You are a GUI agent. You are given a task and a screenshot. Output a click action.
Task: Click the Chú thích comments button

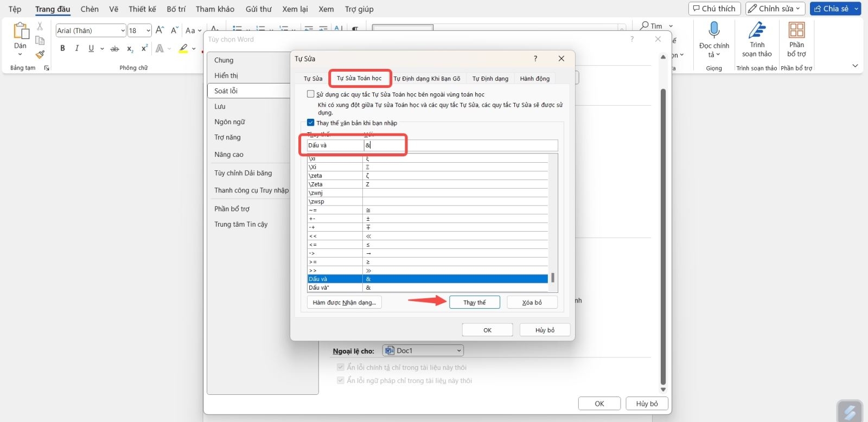pyautogui.click(x=714, y=9)
